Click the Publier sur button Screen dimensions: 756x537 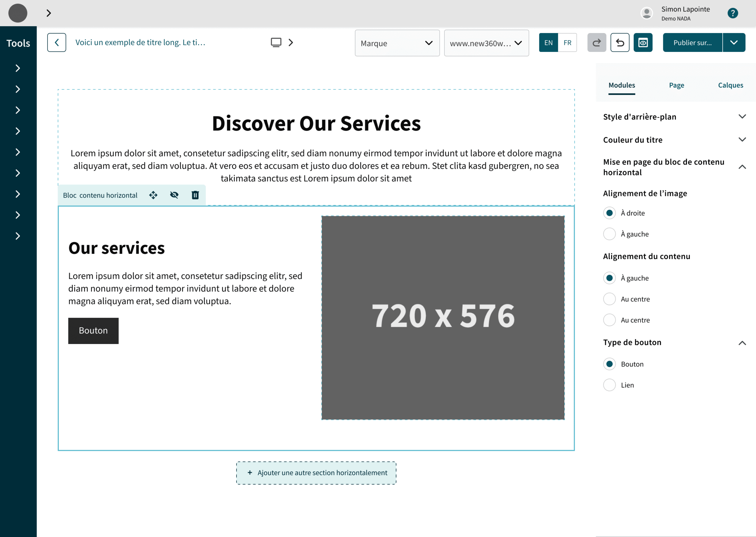(692, 42)
